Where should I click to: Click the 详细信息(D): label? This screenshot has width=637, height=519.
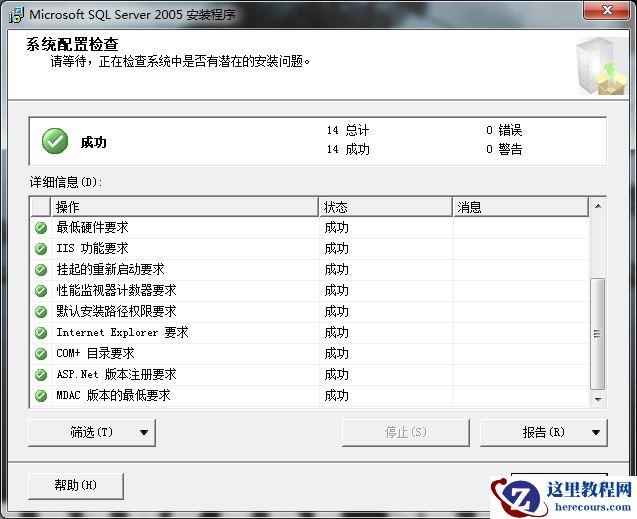click(x=65, y=182)
